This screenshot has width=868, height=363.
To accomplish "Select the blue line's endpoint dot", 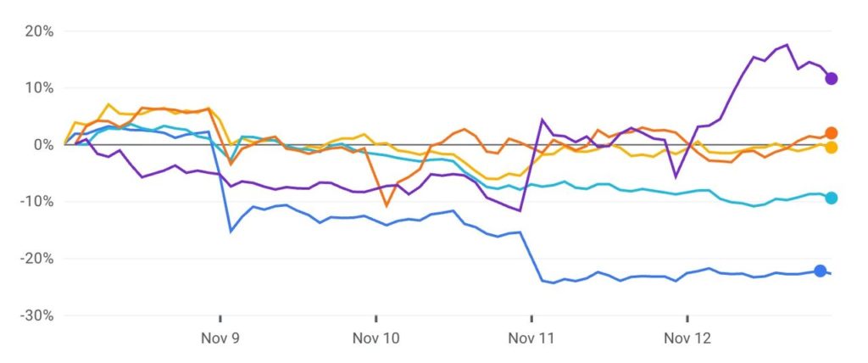I will pos(820,271).
